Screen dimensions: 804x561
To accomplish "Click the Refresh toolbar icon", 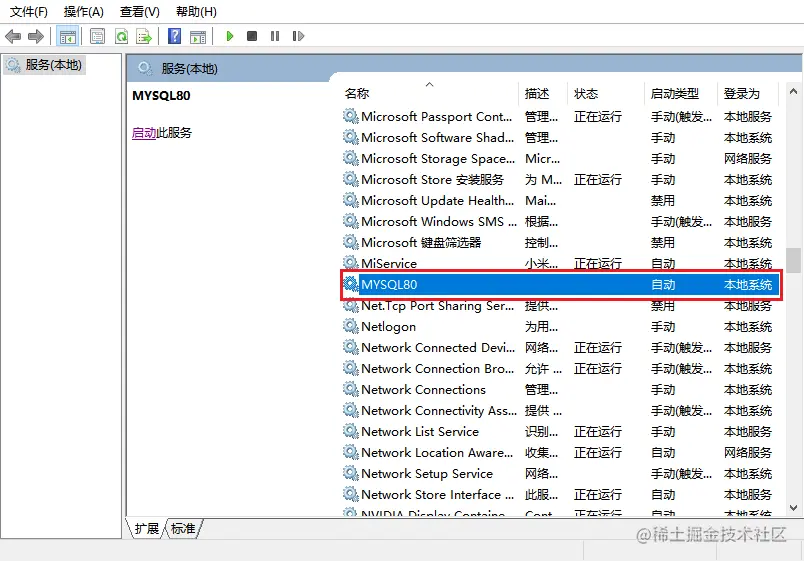I will click(x=122, y=36).
